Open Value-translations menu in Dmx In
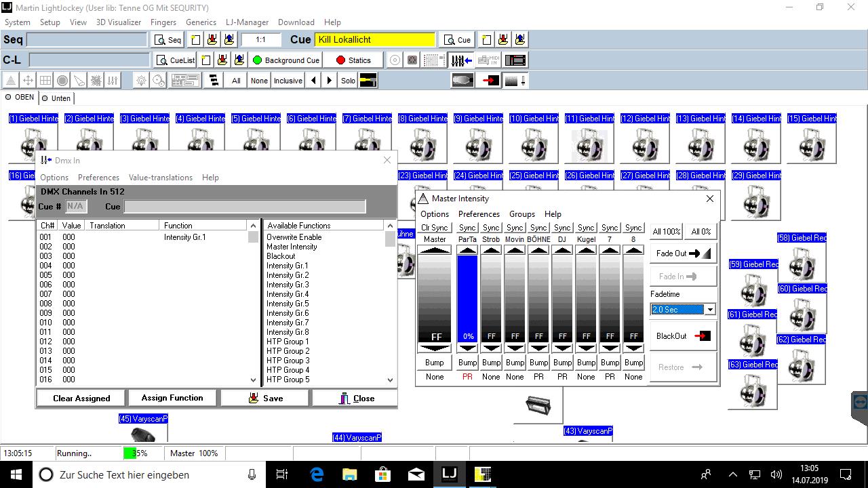 (x=161, y=178)
